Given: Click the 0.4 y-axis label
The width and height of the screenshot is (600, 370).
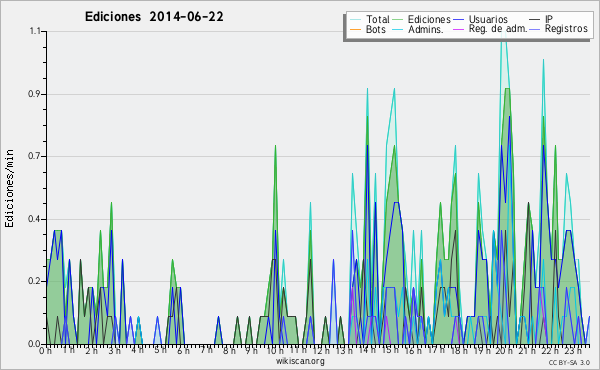Looking at the screenshot, I should 34,219.
